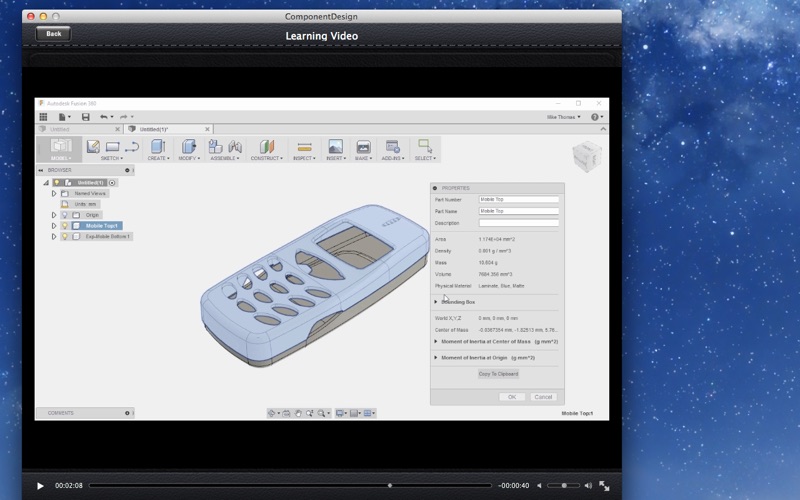Play the learning video
The height and width of the screenshot is (500, 800).
tap(40, 486)
